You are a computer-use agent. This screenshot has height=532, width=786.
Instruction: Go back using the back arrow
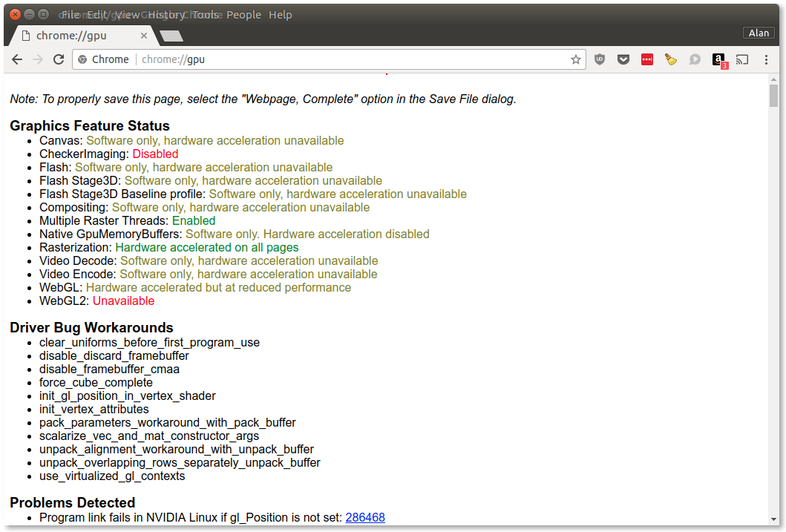(17, 59)
